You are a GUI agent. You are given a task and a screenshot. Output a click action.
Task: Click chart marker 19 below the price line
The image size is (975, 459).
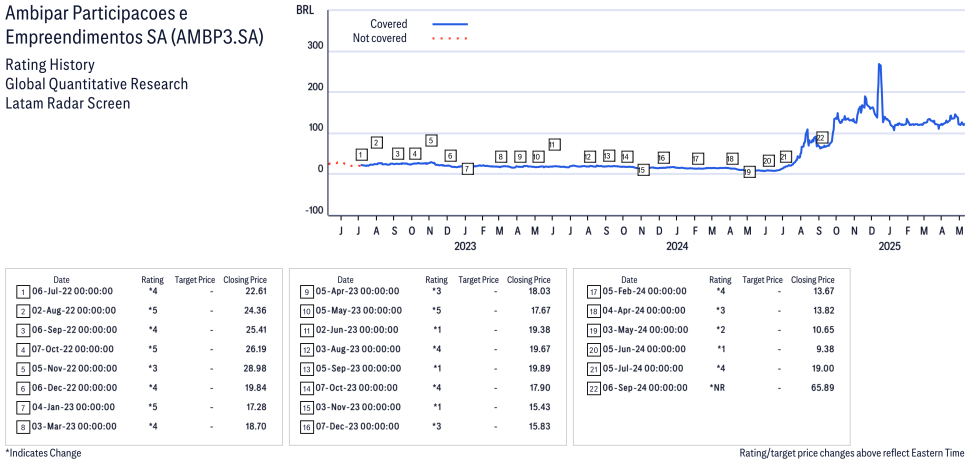[x=749, y=172]
